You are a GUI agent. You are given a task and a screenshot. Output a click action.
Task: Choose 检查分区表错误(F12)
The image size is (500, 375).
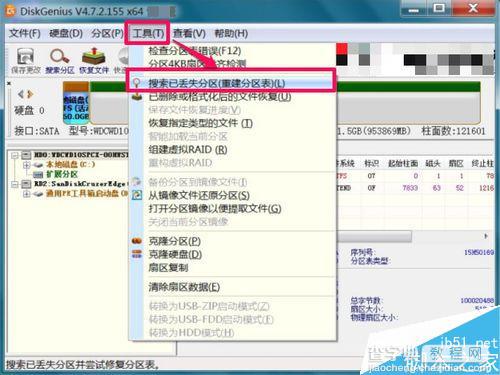click(x=195, y=51)
